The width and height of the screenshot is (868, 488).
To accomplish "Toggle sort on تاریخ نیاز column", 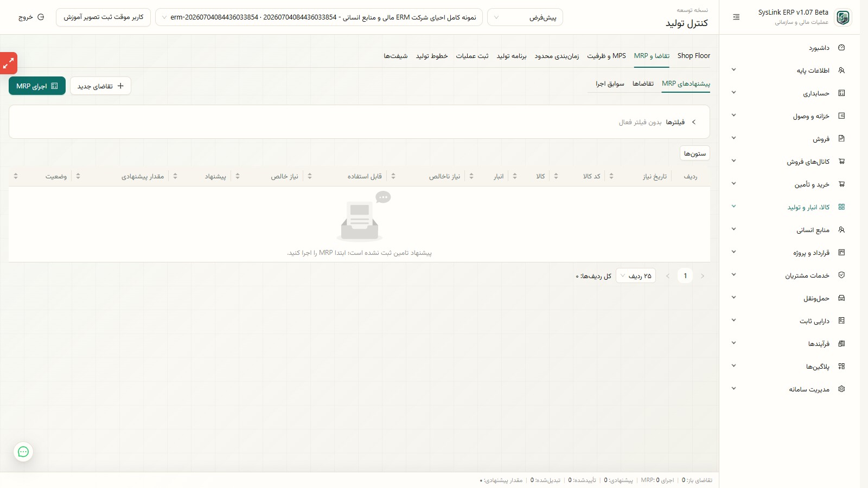I will coord(611,176).
